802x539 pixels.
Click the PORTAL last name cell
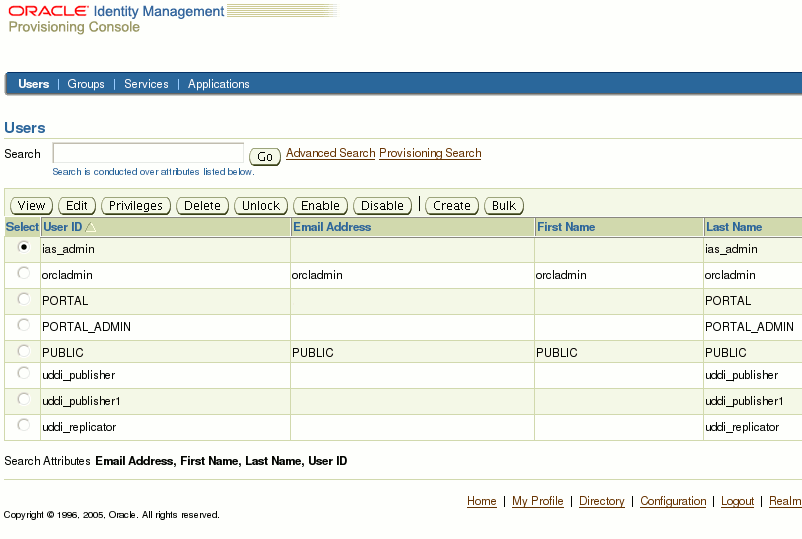coord(753,301)
